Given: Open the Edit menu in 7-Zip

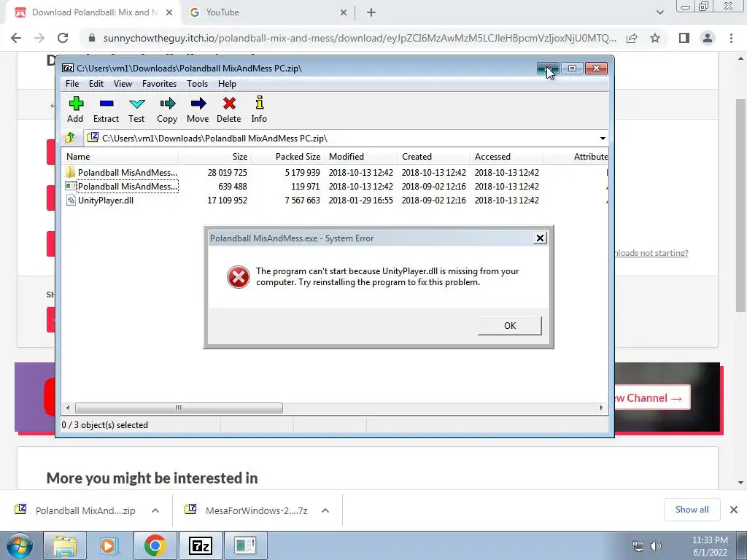Looking at the screenshot, I should point(96,84).
